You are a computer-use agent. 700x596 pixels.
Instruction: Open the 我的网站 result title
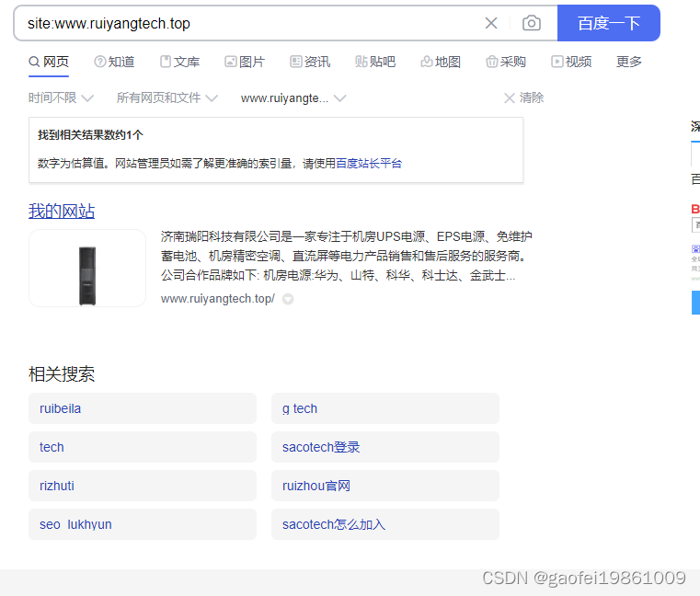tap(62, 212)
